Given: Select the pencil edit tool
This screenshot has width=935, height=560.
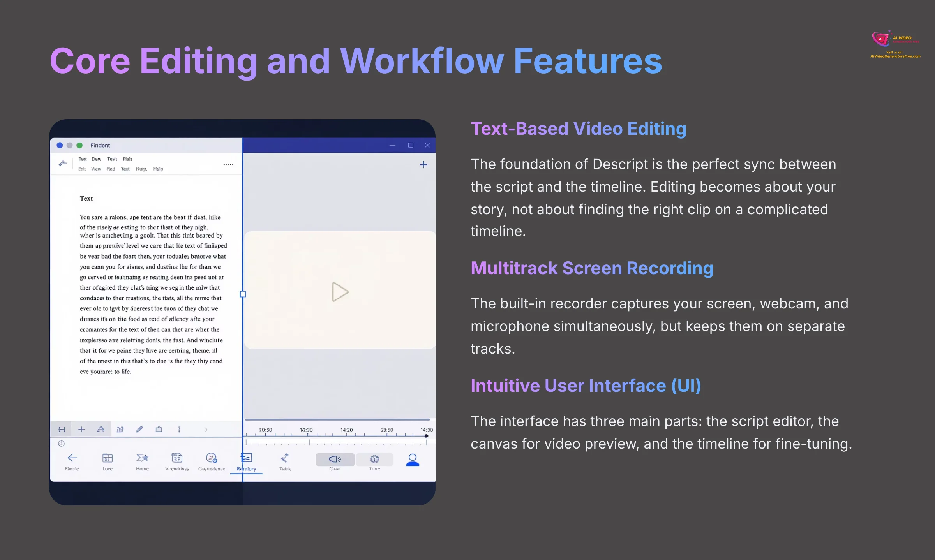Looking at the screenshot, I should click(x=139, y=429).
